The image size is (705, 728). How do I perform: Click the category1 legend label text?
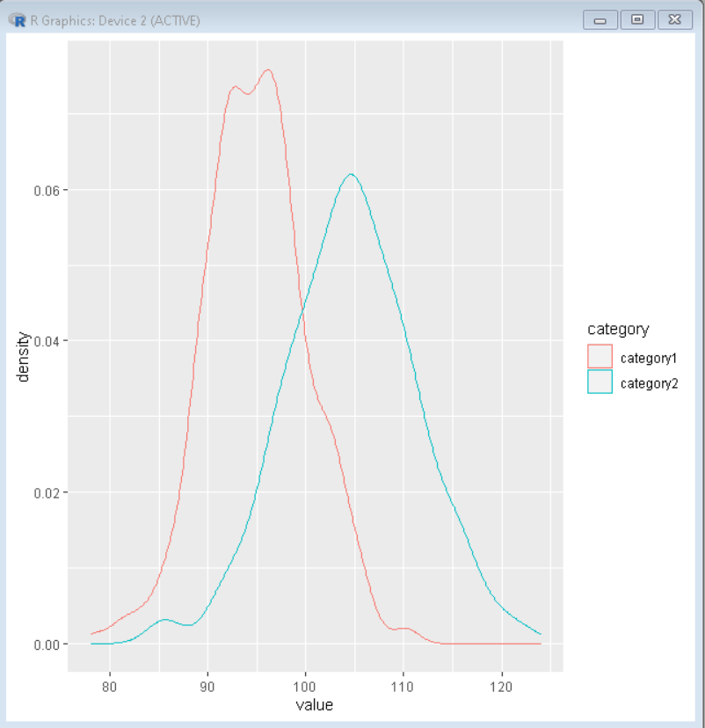point(648,358)
